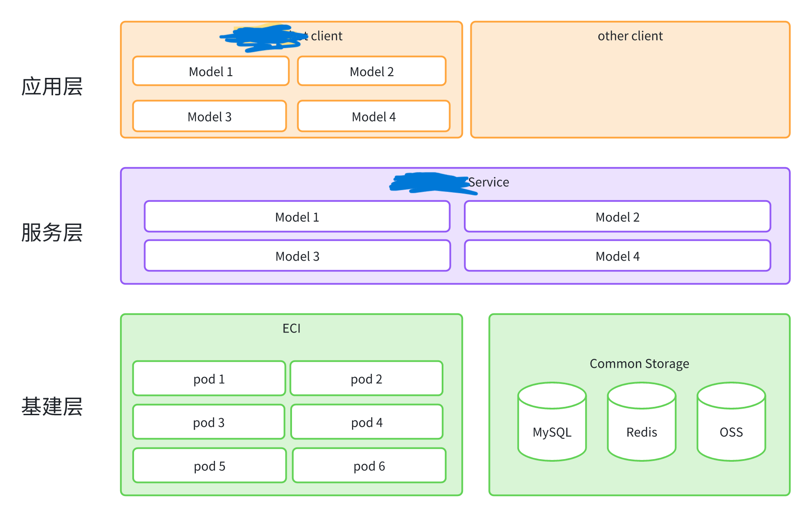Select the OSS storage cylinder

click(731, 421)
